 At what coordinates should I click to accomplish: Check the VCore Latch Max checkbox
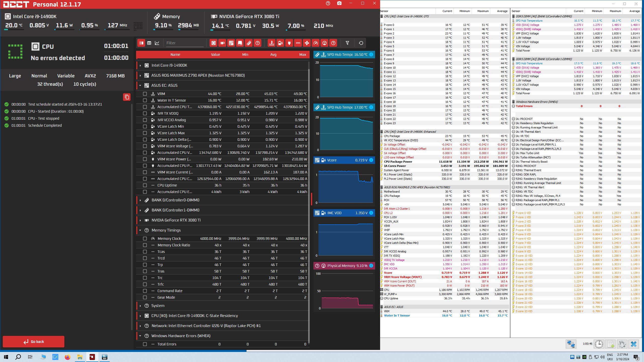point(145,133)
